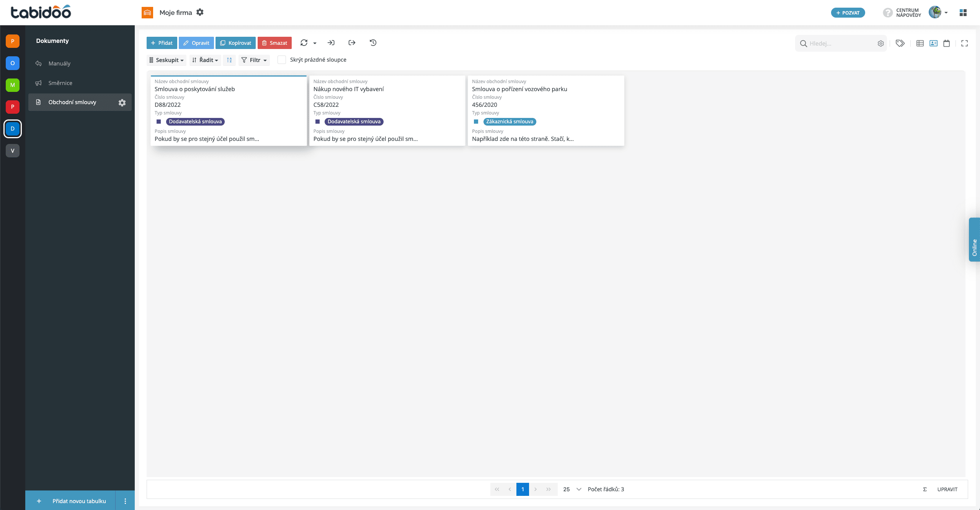
Task: Toggle numeric sort direction icon
Action: click(229, 60)
